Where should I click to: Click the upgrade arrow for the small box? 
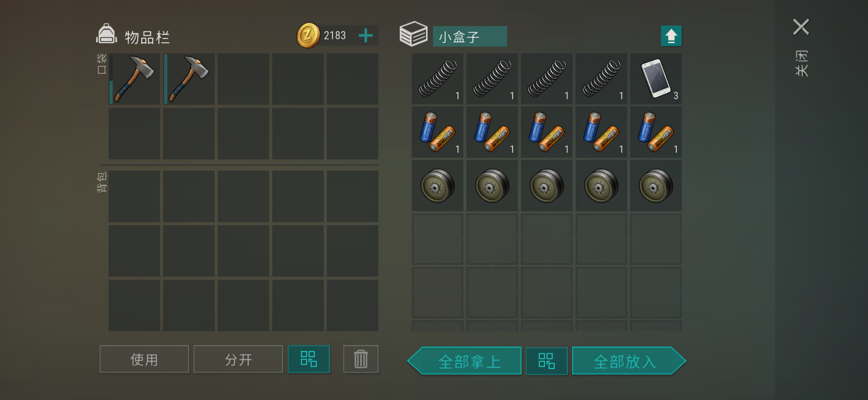click(671, 36)
